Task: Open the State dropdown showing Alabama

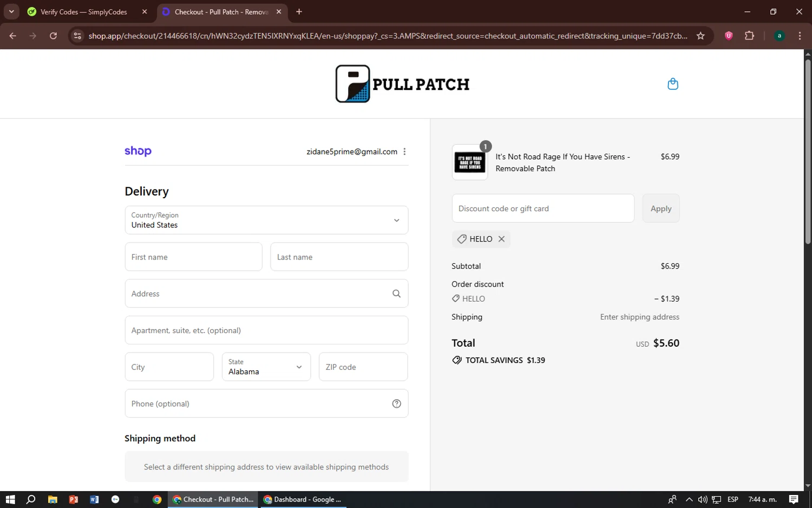Action: (x=266, y=367)
